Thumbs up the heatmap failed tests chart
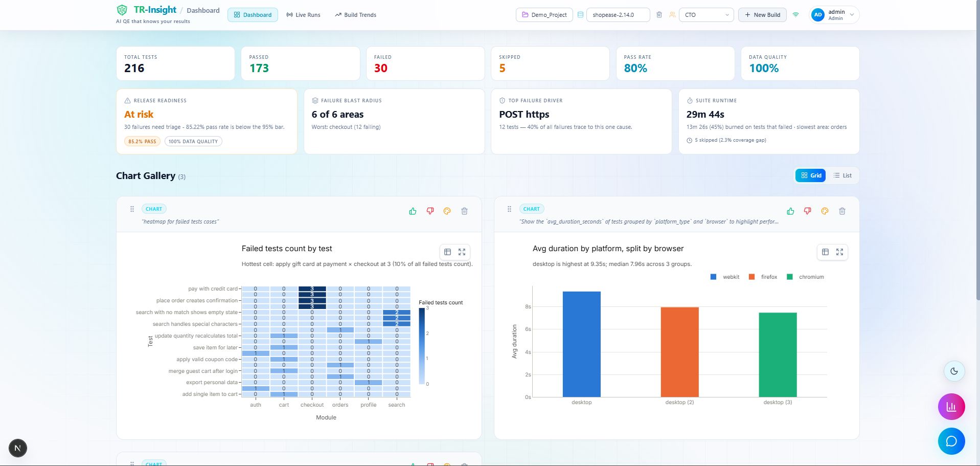 click(413, 211)
